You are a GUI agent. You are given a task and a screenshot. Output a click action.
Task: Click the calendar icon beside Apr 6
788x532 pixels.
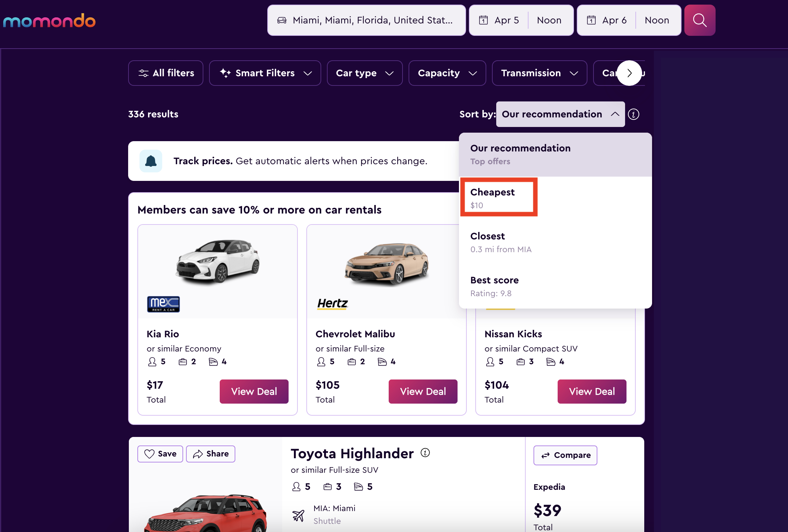tap(591, 20)
